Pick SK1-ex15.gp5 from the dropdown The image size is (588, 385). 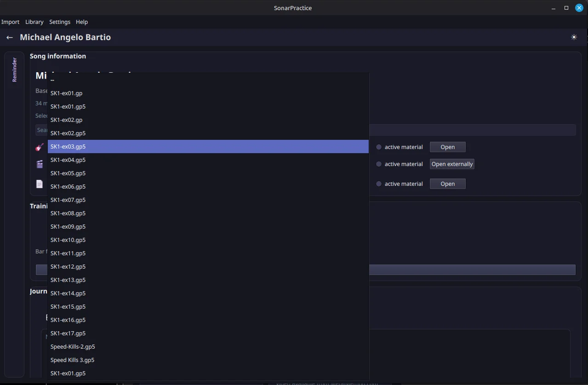[208, 307]
